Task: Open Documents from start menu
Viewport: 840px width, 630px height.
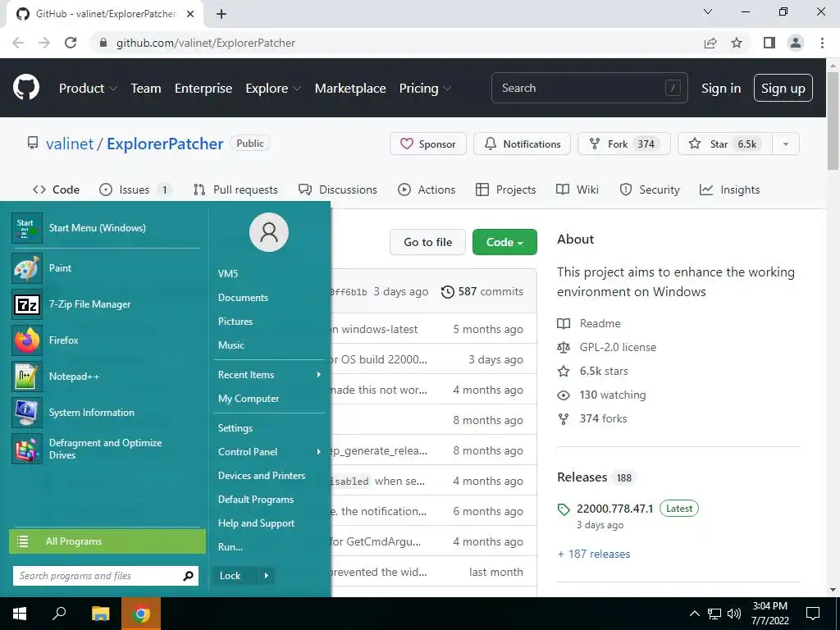Action: click(243, 297)
